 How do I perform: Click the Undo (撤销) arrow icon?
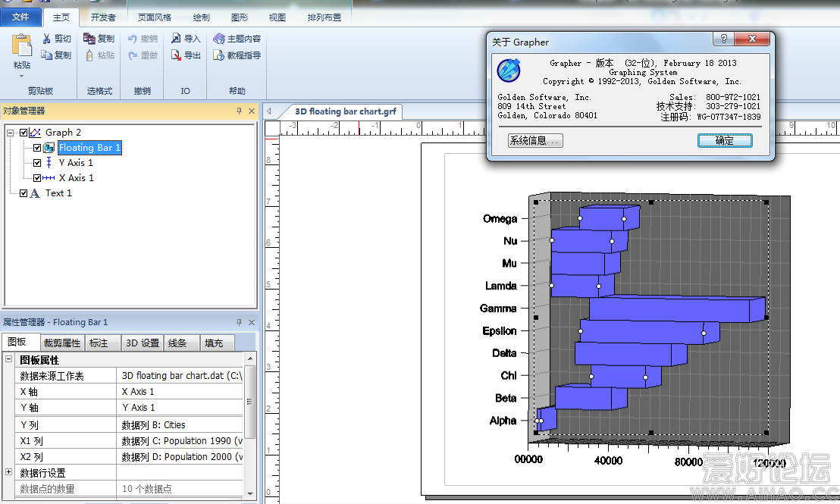tap(133, 39)
